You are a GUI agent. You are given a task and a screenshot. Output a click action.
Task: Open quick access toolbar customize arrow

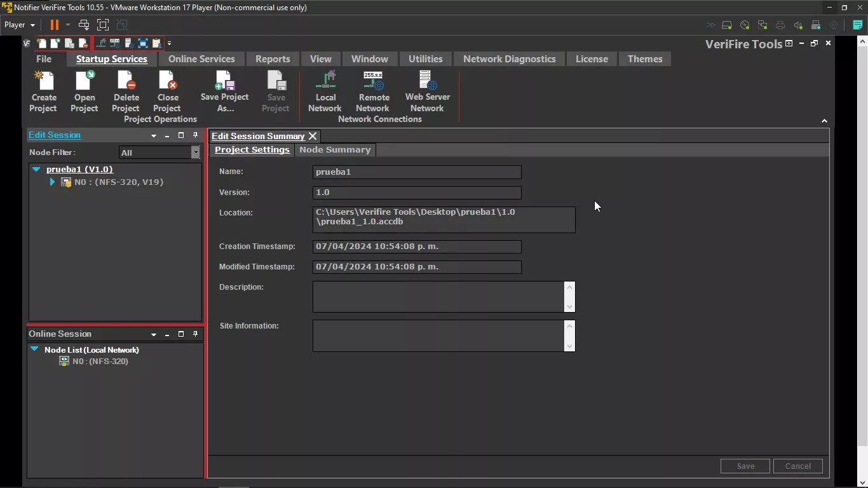[170, 43]
